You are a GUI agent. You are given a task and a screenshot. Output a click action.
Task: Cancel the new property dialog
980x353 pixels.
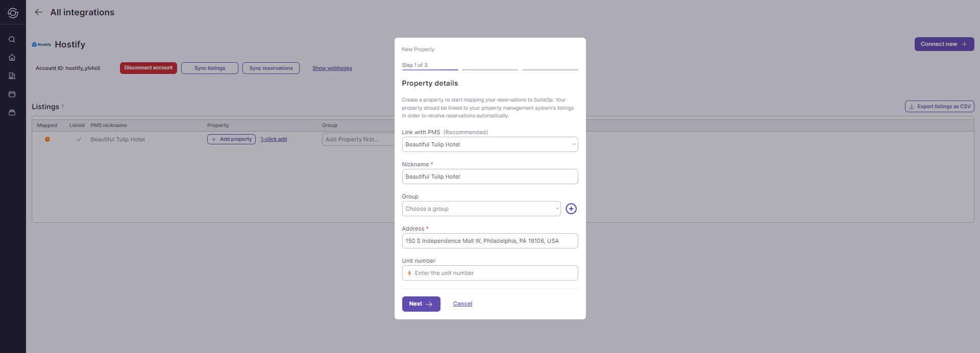(462, 304)
